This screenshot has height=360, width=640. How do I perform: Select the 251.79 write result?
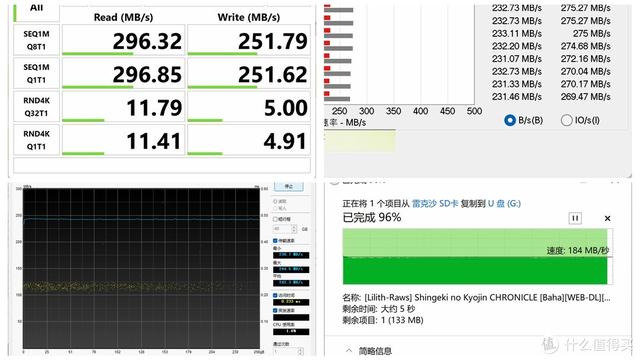tap(273, 41)
